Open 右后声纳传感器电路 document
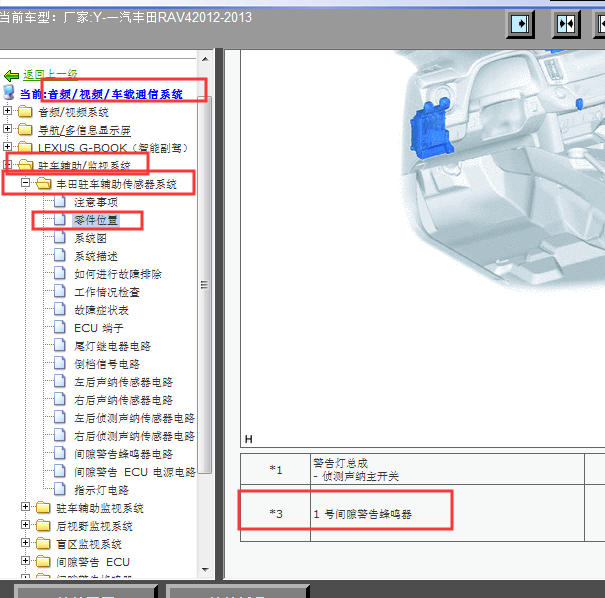 (123, 400)
